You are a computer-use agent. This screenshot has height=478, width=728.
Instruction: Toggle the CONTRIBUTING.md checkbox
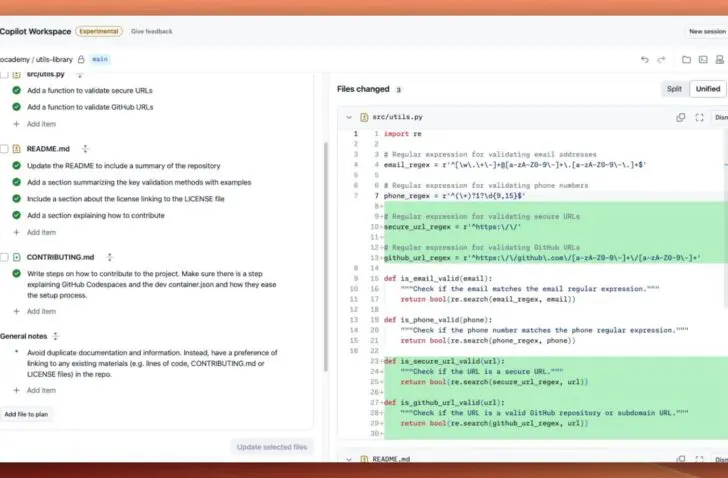(4, 257)
